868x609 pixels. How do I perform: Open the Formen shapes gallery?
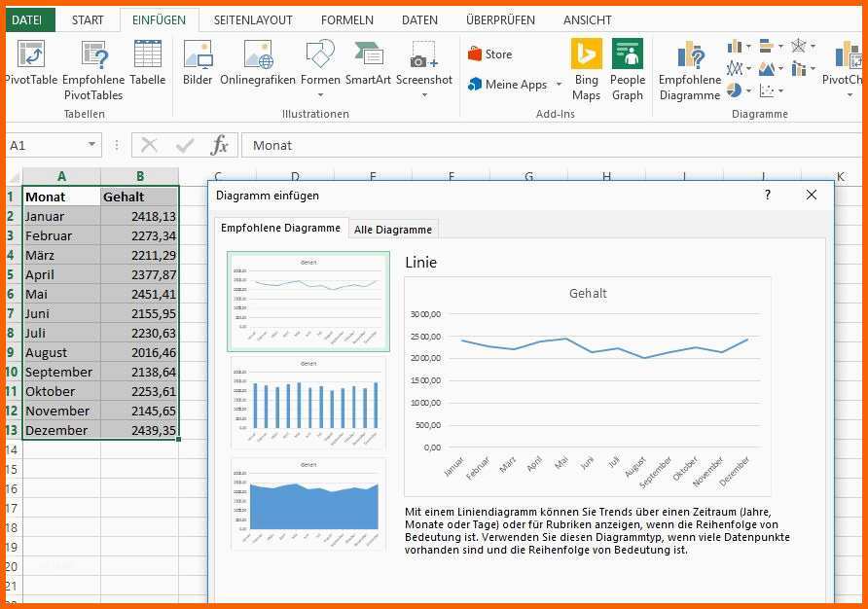pyautogui.click(x=320, y=69)
